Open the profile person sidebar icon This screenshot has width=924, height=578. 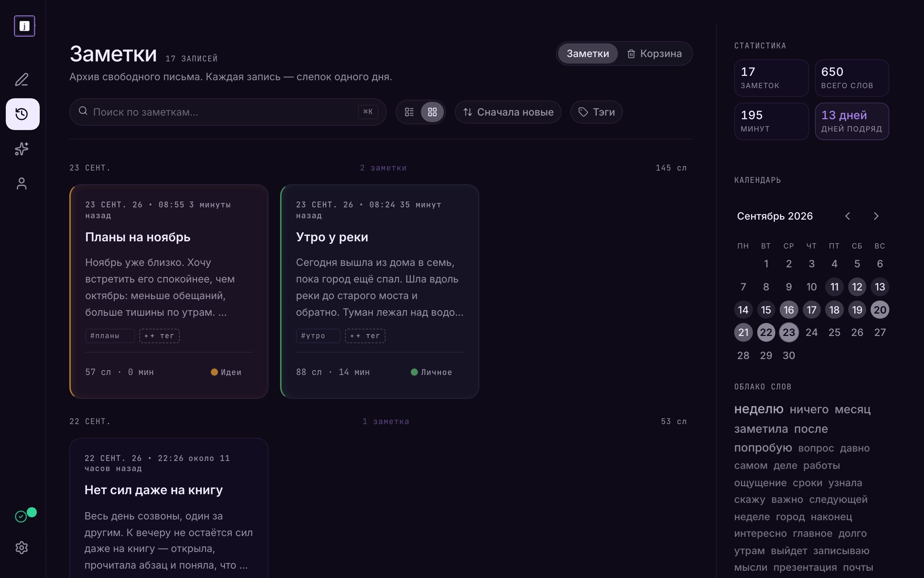(x=22, y=183)
